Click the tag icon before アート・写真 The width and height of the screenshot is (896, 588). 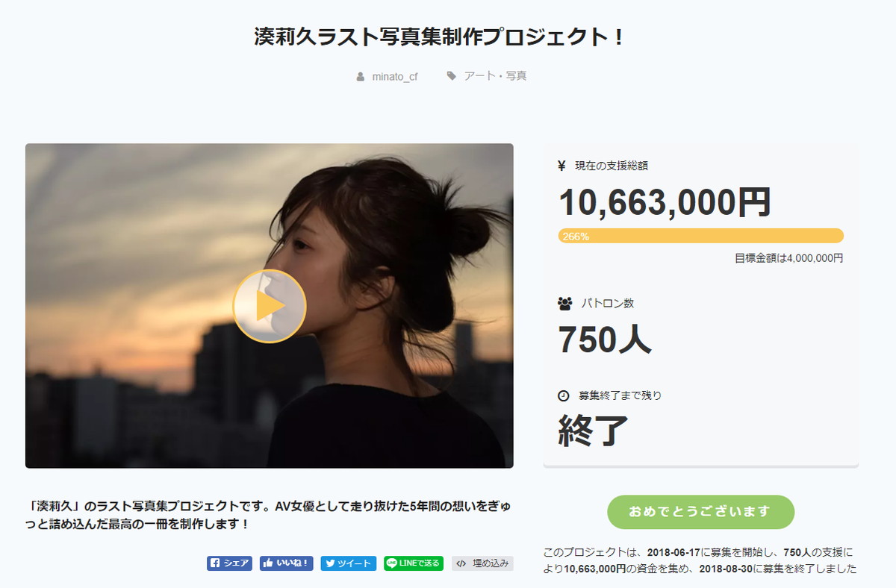pos(452,76)
